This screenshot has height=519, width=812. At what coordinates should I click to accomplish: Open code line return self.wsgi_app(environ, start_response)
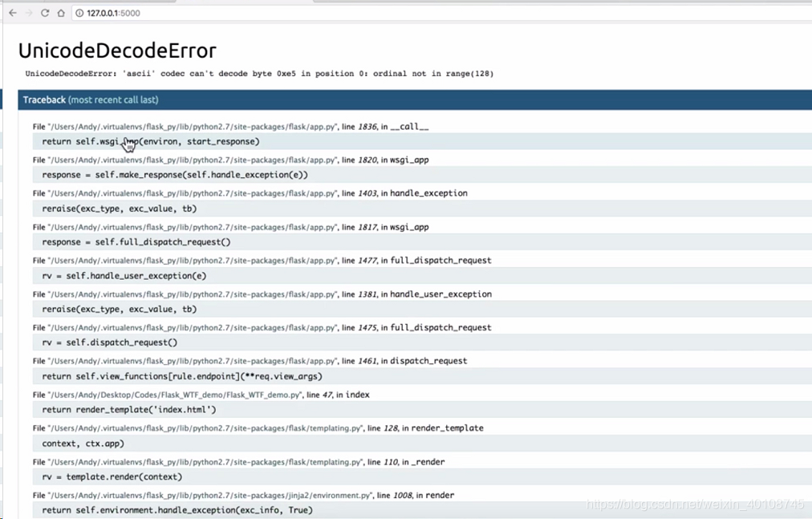[x=422, y=141]
